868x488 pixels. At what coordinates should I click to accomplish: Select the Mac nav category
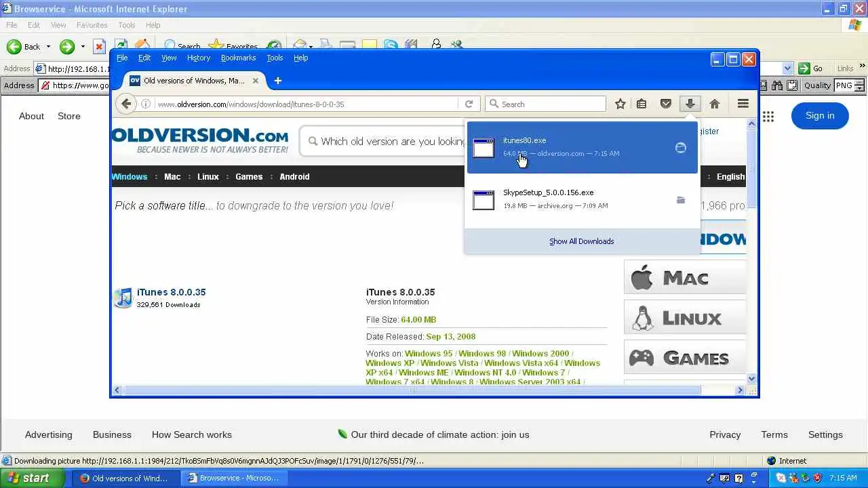[x=172, y=176]
